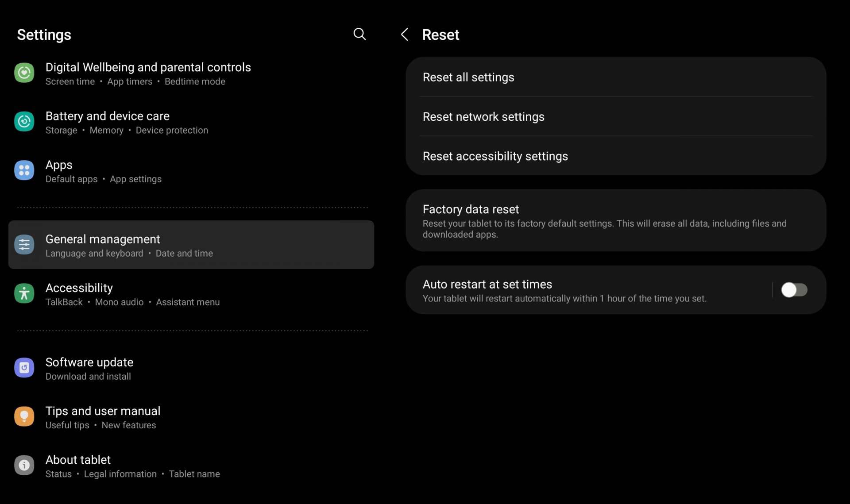Open Tips and user manual entry

tap(103, 411)
